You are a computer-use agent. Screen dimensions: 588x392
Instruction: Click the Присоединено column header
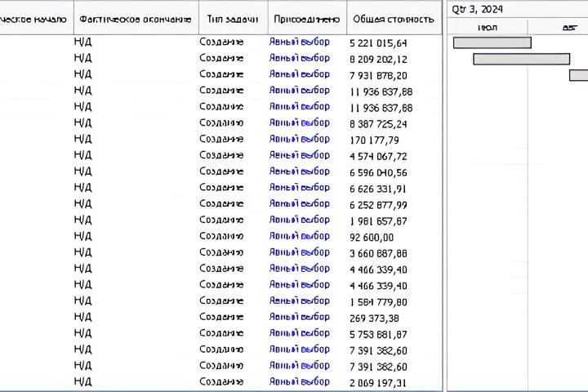[307, 19]
